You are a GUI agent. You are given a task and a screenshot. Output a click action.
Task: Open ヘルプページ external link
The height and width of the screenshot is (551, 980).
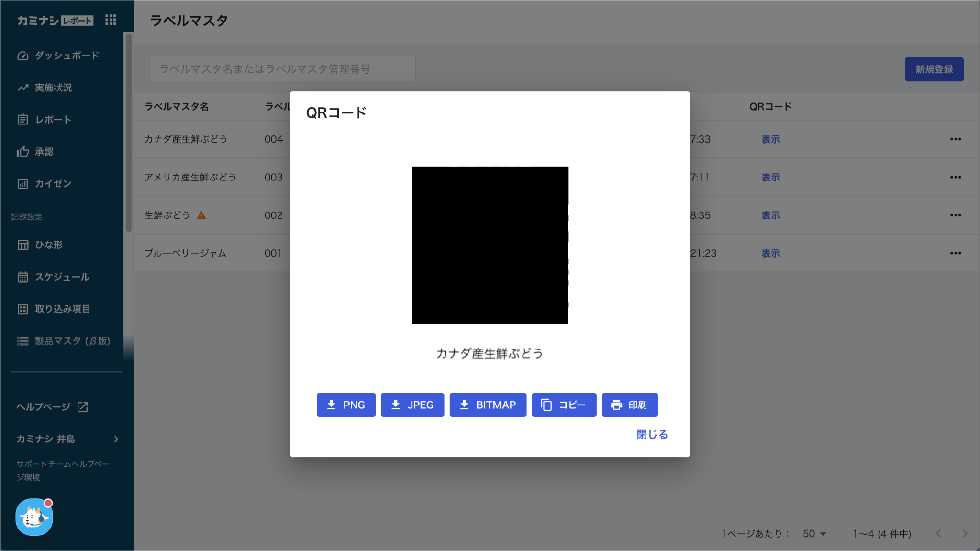(52, 407)
